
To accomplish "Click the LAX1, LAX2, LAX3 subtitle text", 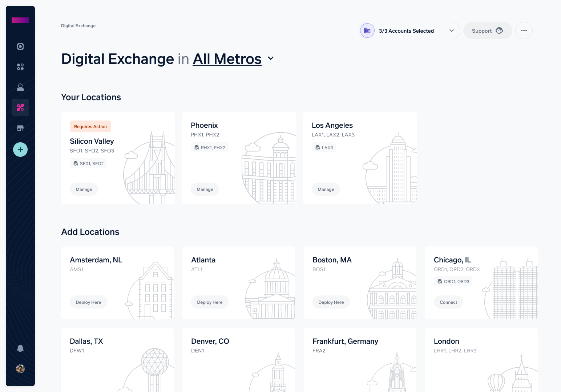I will [x=333, y=135].
